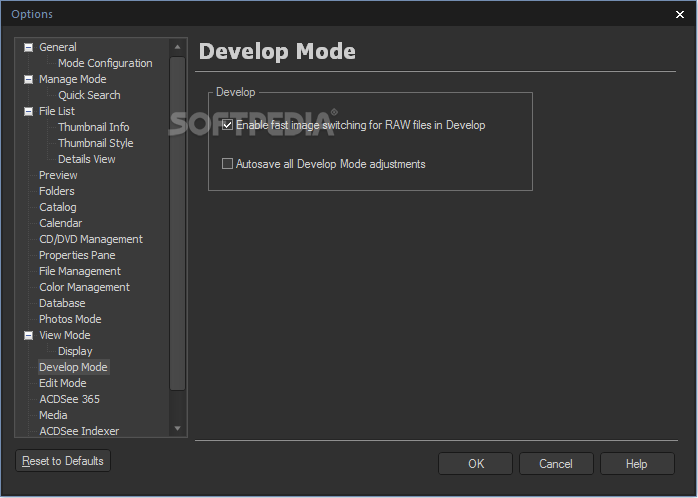
Task: Select Preview in the tree
Action: point(58,175)
